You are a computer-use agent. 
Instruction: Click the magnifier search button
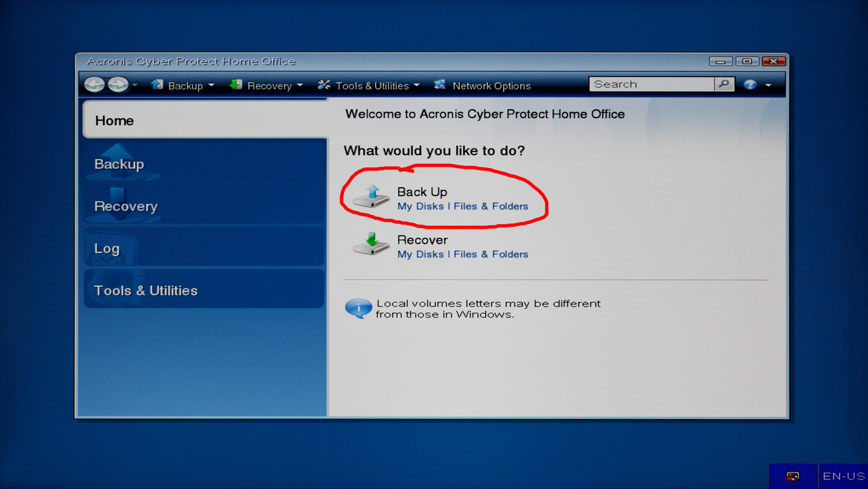click(x=724, y=84)
